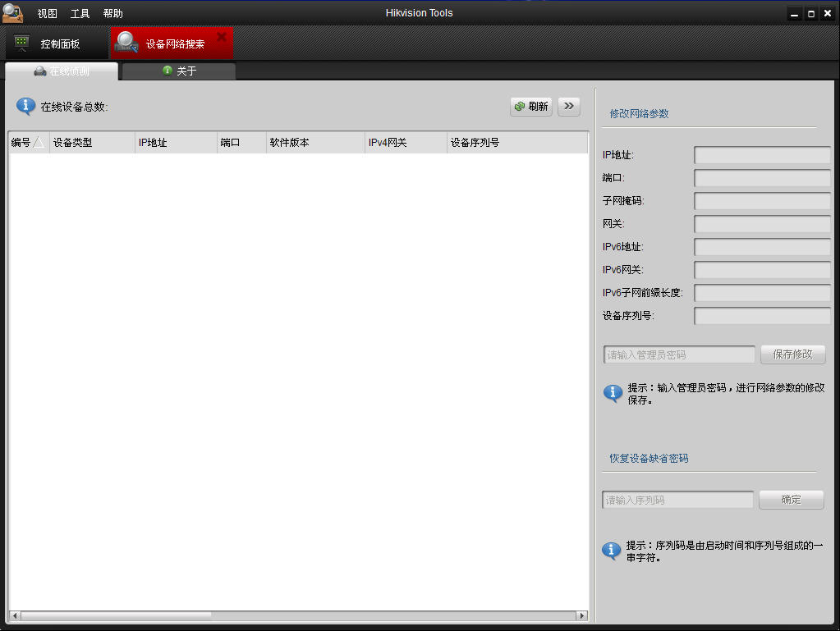
Task: Open the 视图 menu
Action: 47,12
